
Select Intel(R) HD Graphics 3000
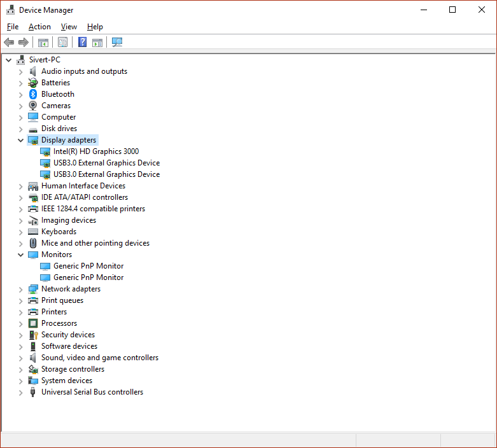click(x=96, y=151)
